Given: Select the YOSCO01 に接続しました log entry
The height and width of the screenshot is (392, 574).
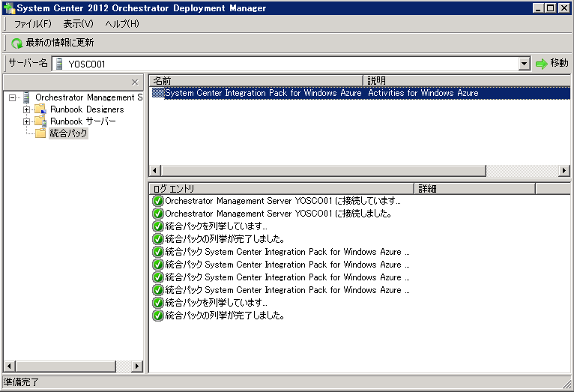Looking at the screenshot, I should [x=278, y=214].
